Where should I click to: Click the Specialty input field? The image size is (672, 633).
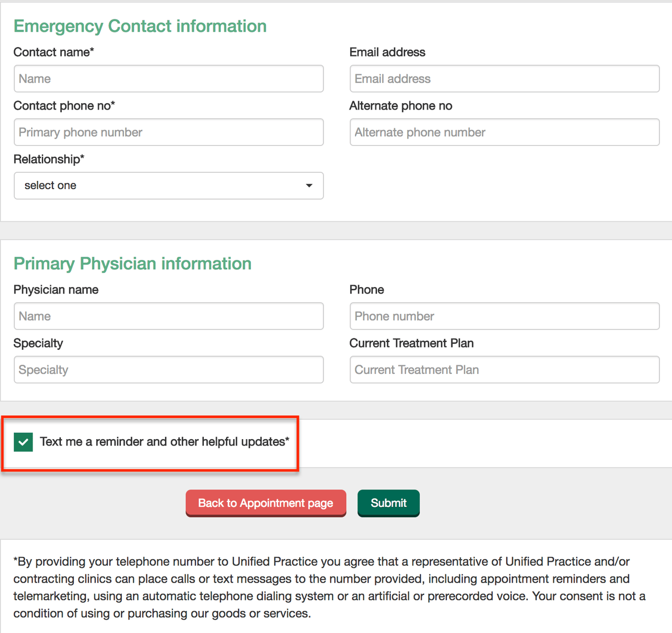click(168, 370)
